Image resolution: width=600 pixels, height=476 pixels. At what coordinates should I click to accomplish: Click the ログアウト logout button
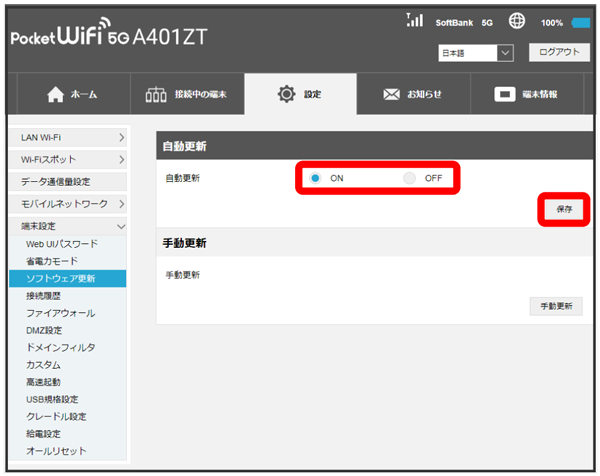click(558, 52)
